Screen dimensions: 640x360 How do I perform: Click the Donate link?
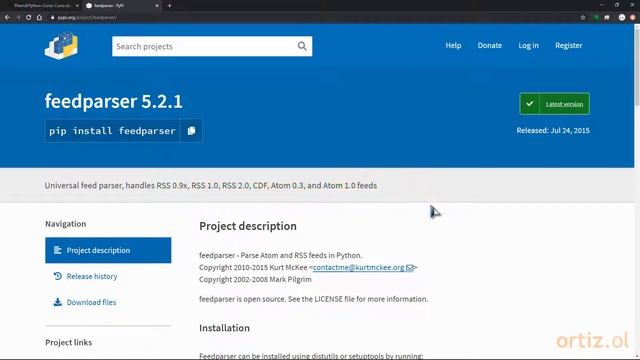pos(490,45)
